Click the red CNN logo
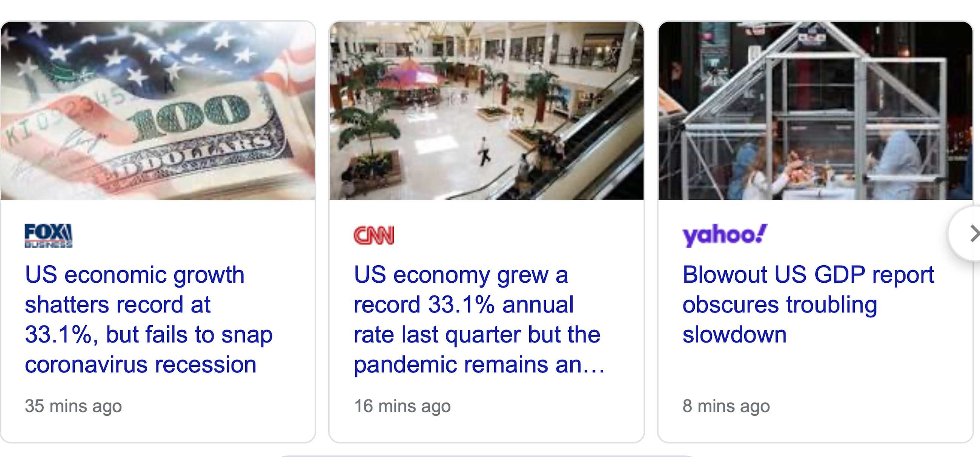The width and height of the screenshot is (980, 457). [x=373, y=235]
